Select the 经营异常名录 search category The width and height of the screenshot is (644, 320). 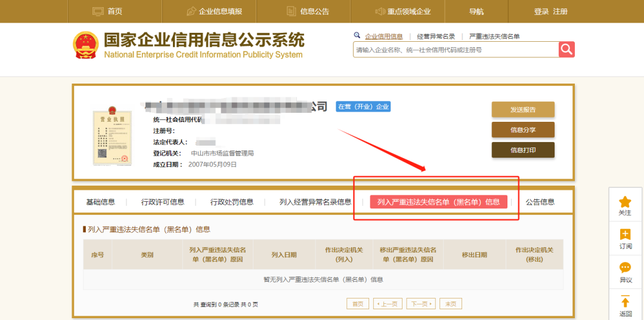click(436, 36)
